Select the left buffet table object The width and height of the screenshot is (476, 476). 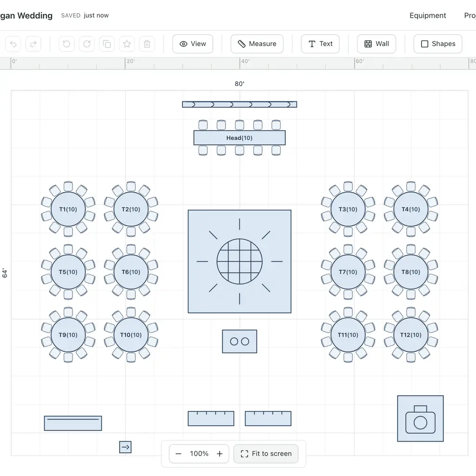[x=211, y=419]
